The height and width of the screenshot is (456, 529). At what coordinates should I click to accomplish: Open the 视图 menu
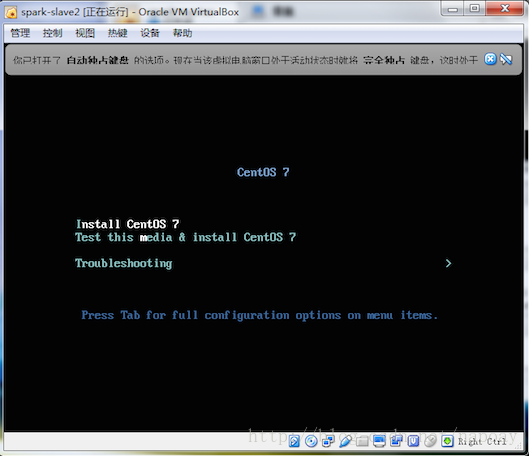[x=85, y=33]
